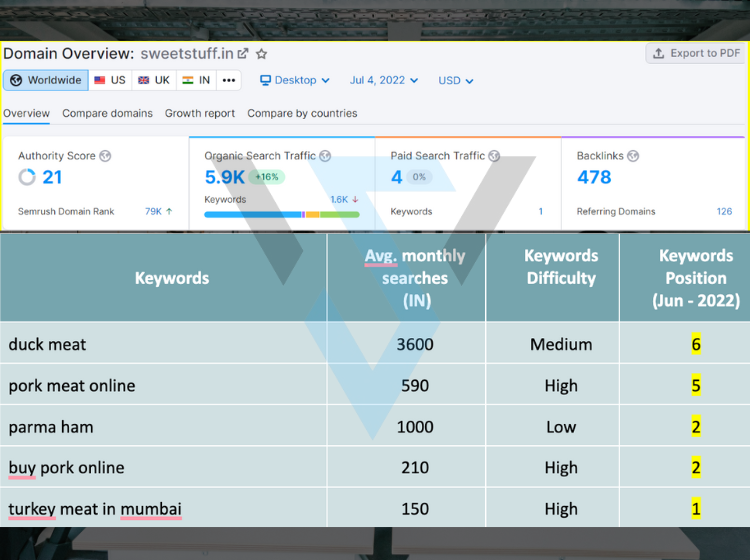Click the 'duck meat' keyword cell

163,344
